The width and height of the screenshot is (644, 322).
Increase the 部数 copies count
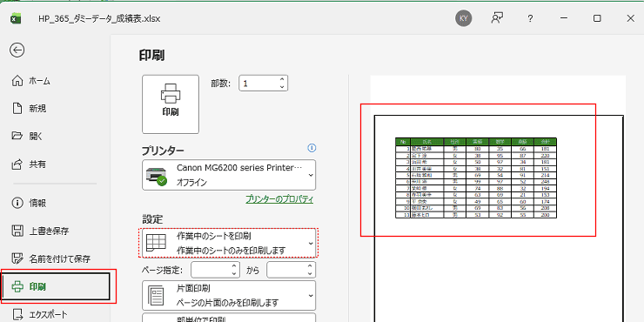tap(282, 80)
